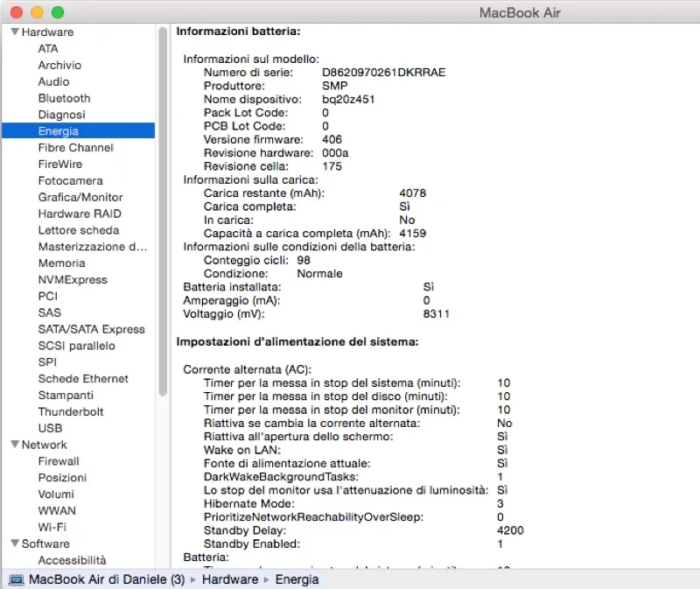The image size is (700, 589).
Task: Open SCSI parallelo in the sidebar
Action: pyautogui.click(x=76, y=346)
